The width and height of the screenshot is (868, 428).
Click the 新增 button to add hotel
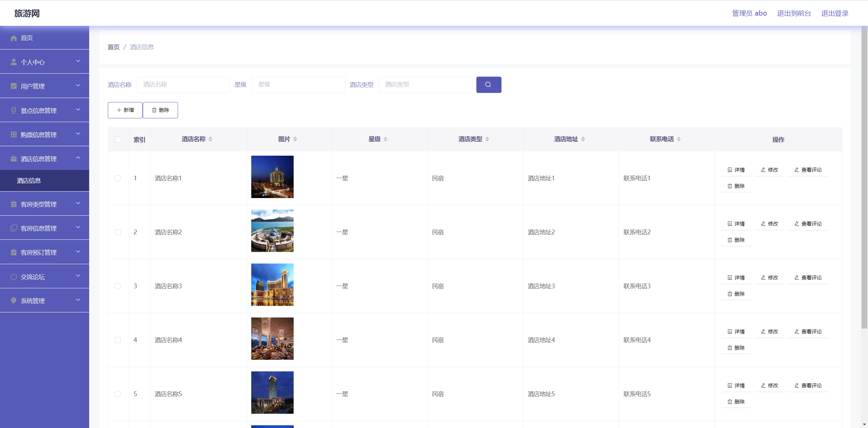125,110
